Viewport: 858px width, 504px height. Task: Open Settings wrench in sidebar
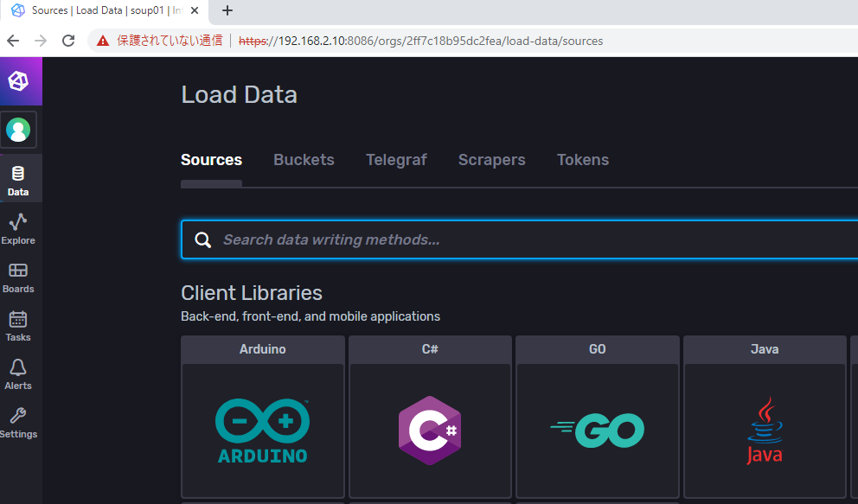pyautogui.click(x=18, y=423)
